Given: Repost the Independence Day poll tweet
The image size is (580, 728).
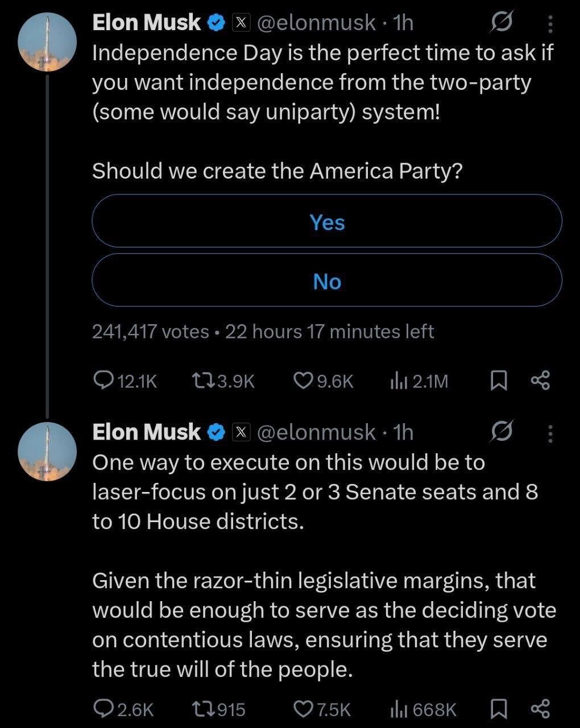Looking at the screenshot, I should tap(202, 380).
